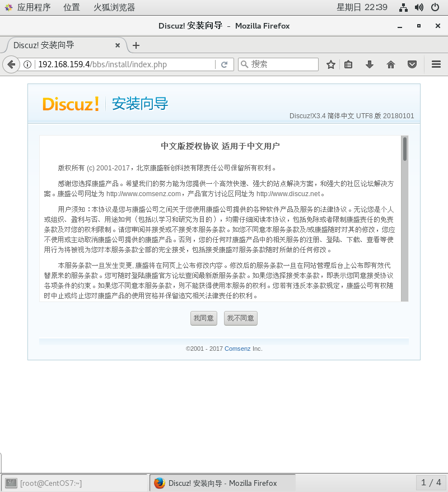This screenshot has width=448, height=492.
Task: Click the clock 星期日 22:39
Action: pos(362,7)
